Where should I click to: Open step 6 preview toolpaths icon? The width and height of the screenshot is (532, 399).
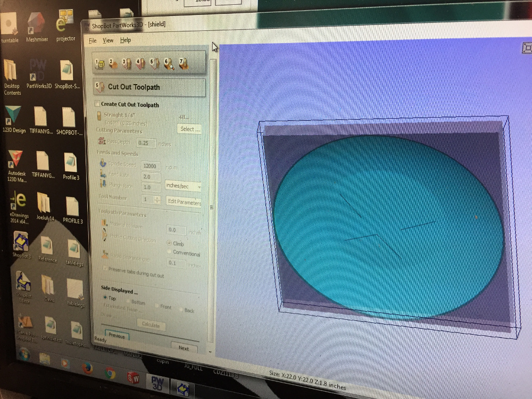(x=169, y=63)
